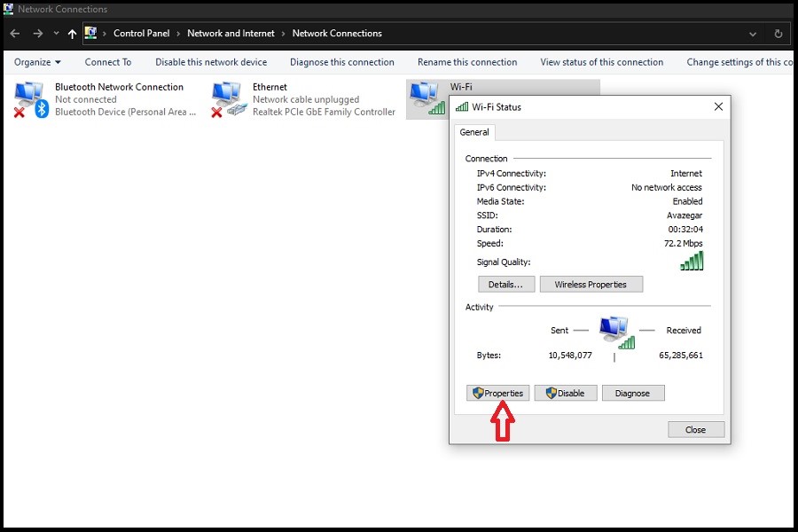The width and height of the screenshot is (798, 532).
Task: Click the Properties button with shield
Action: click(x=498, y=393)
